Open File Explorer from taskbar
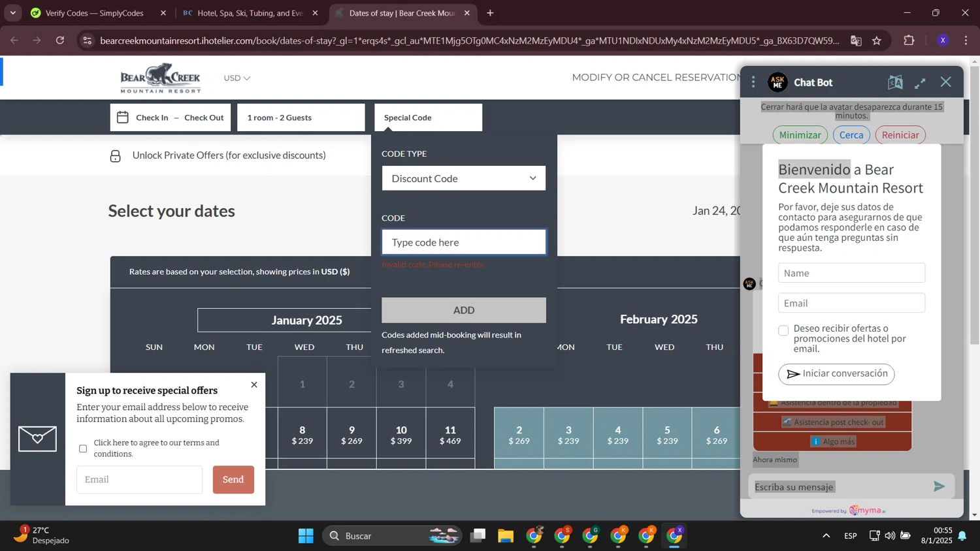The width and height of the screenshot is (980, 551). [x=506, y=536]
